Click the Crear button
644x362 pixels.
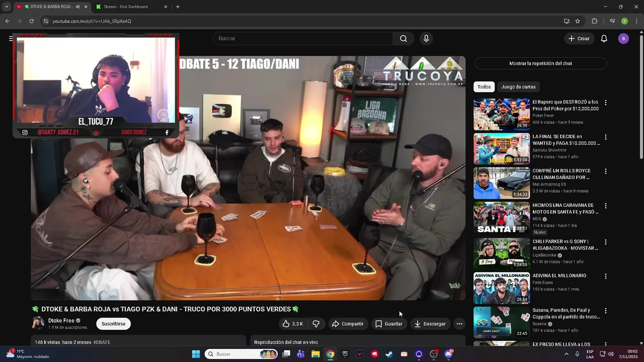coord(579,39)
